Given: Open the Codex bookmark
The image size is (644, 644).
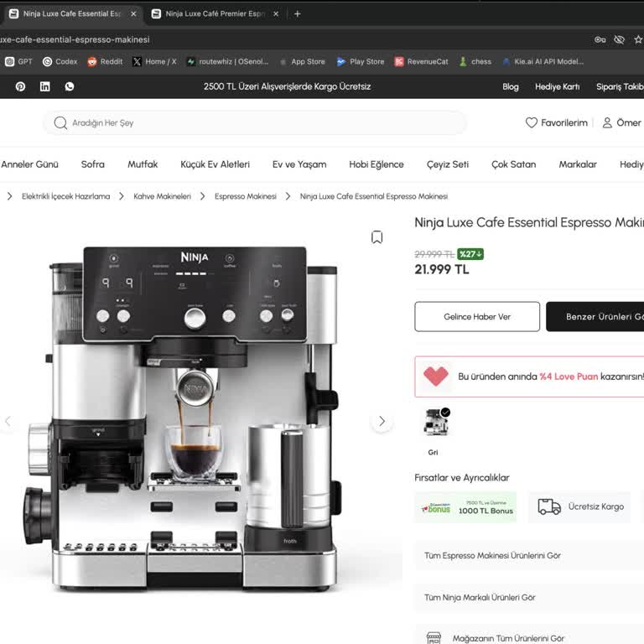Looking at the screenshot, I should point(60,61).
